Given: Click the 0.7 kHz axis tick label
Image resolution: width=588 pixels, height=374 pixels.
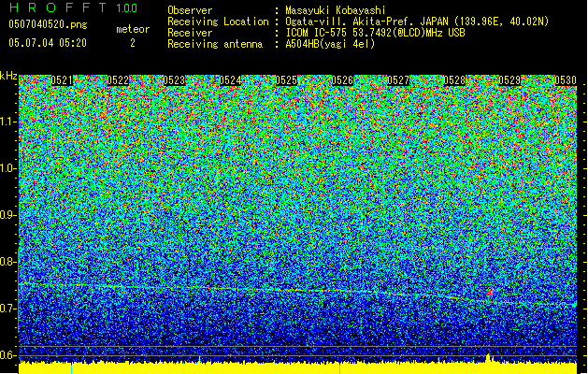Looking at the screenshot, I should click(x=7, y=309).
